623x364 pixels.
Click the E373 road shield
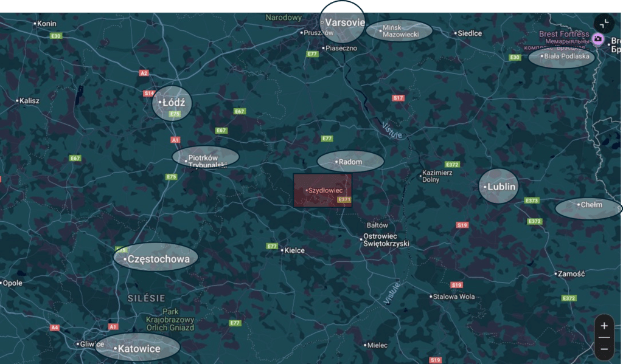[532, 201]
